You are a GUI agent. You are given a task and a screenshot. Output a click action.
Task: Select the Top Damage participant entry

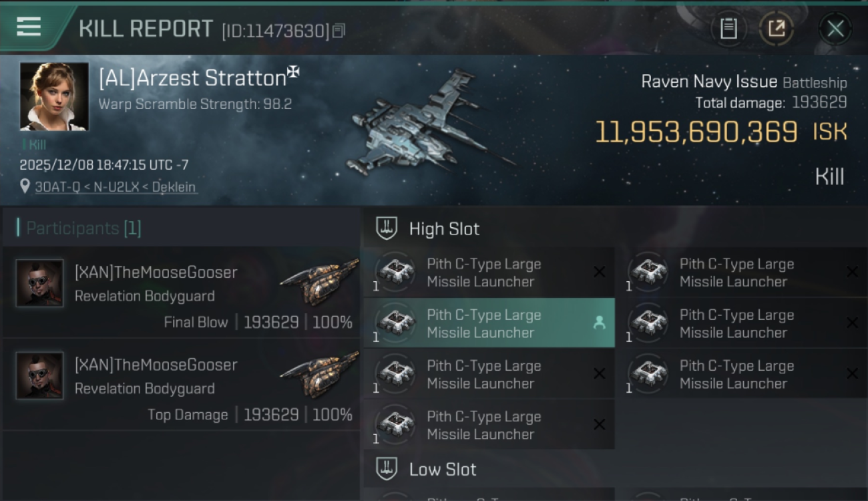click(x=180, y=385)
